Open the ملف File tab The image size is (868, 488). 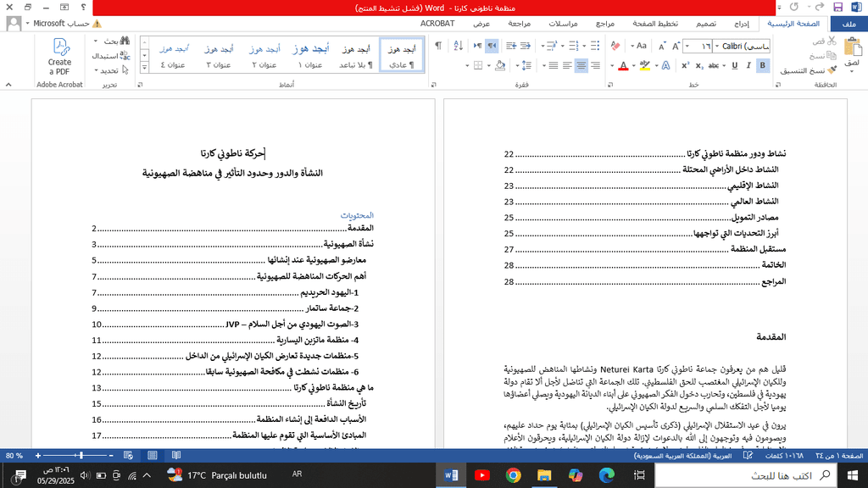(849, 24)
